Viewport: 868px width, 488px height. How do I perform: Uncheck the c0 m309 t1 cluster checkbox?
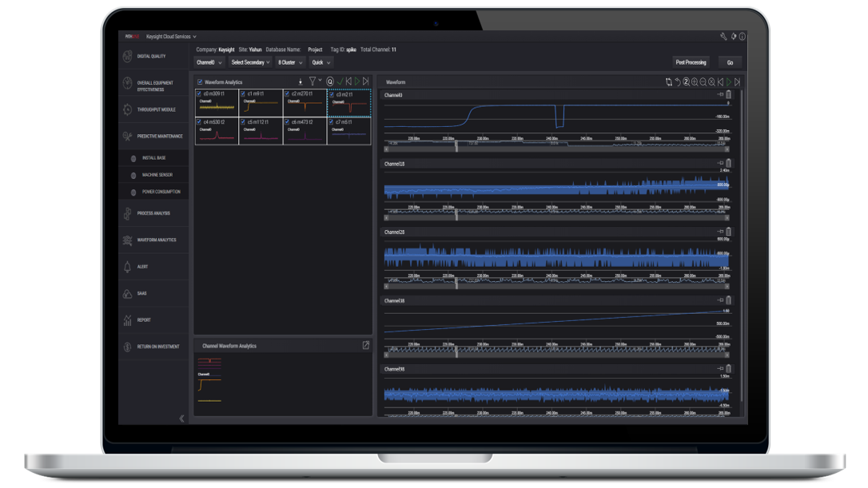(x=200, y=94)
